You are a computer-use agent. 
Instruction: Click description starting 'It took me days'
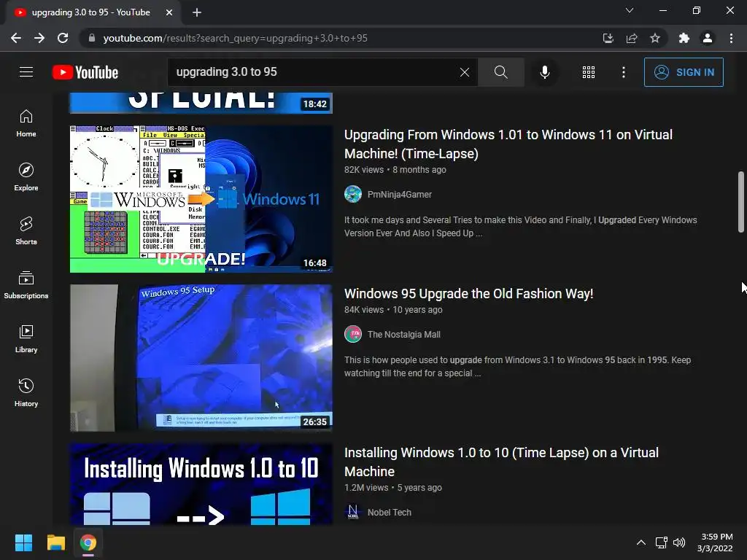click(521, 227)
